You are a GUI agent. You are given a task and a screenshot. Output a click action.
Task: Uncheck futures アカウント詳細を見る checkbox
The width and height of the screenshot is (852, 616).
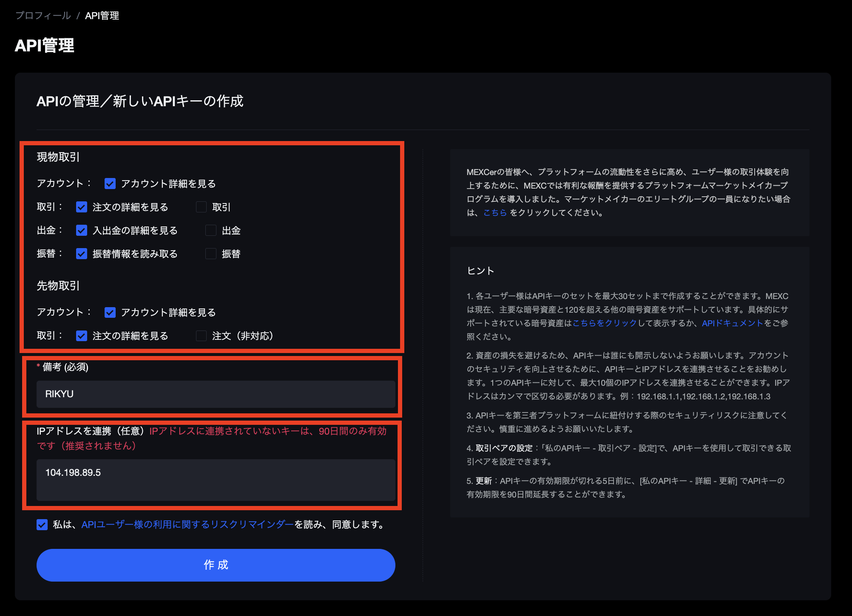(110, 312)
